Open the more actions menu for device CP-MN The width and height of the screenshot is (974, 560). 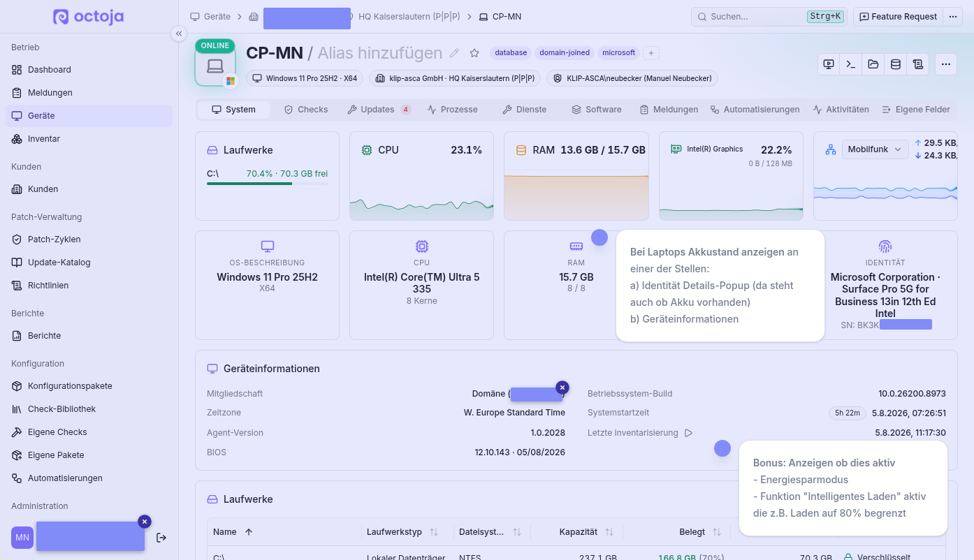pos(946,64)
